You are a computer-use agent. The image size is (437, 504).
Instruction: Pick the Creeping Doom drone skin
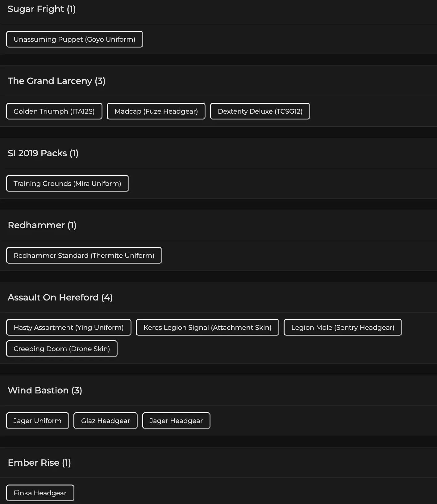pyautogui.click(x=62, y=349)
